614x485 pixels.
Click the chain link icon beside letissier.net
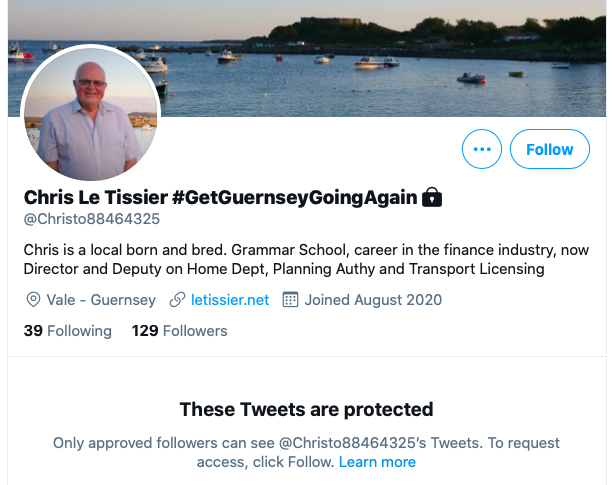click(x=177, y=300)
